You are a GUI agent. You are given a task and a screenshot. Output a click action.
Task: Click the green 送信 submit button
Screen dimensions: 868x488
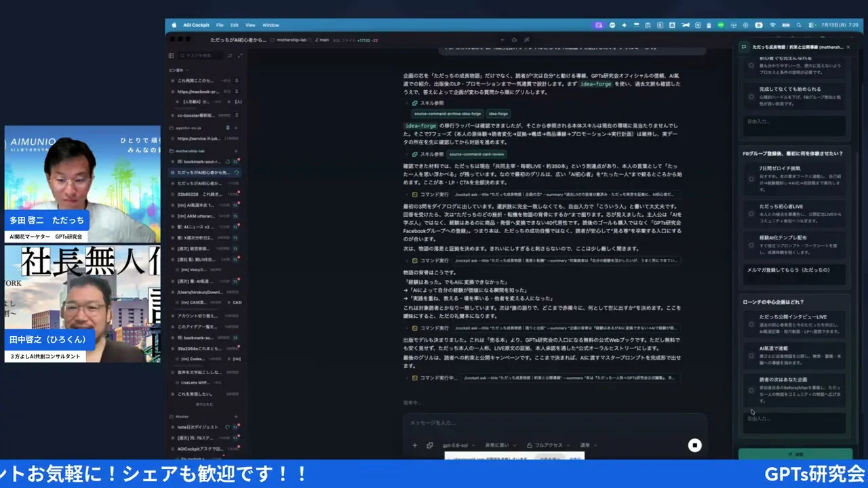click(795, 454)
